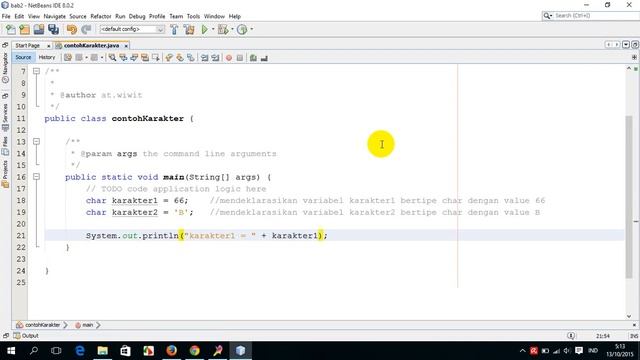Jump to Last Edit location icon

68,58
